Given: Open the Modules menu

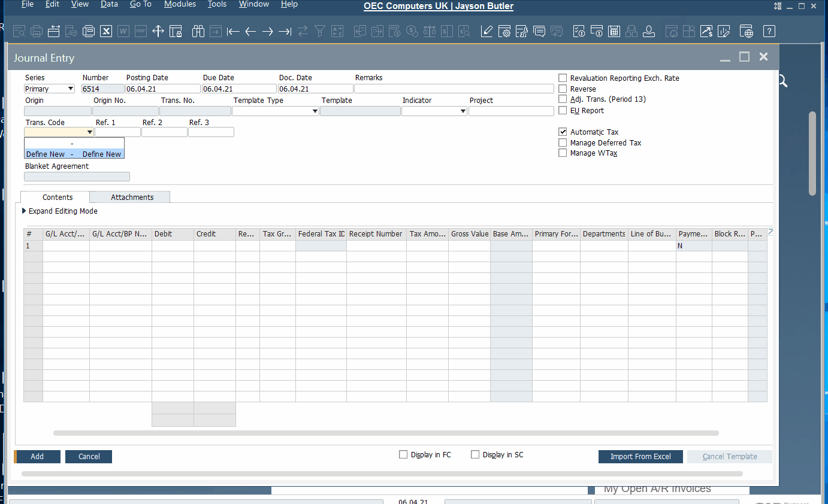Looking at the screenshot, I should coord(180,4).
